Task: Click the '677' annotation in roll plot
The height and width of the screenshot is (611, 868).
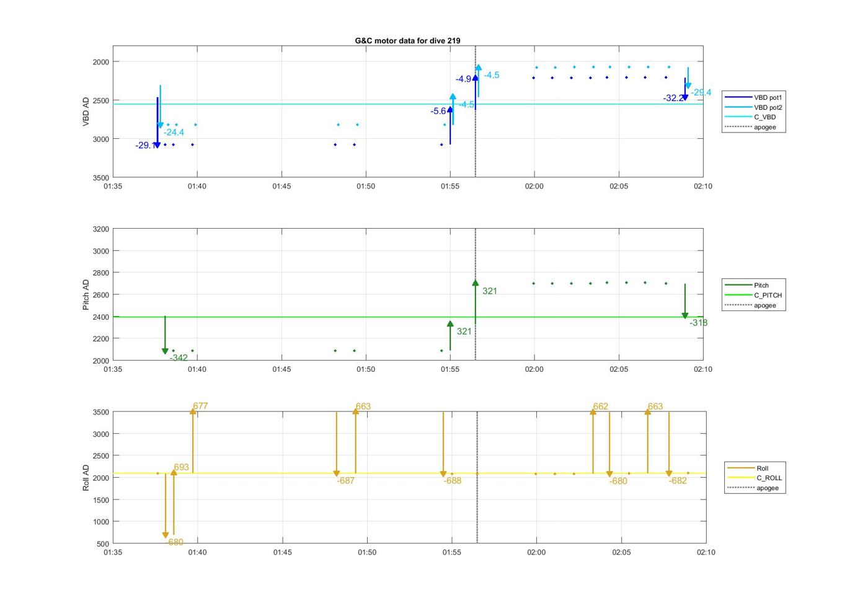Action: (200, 407)
